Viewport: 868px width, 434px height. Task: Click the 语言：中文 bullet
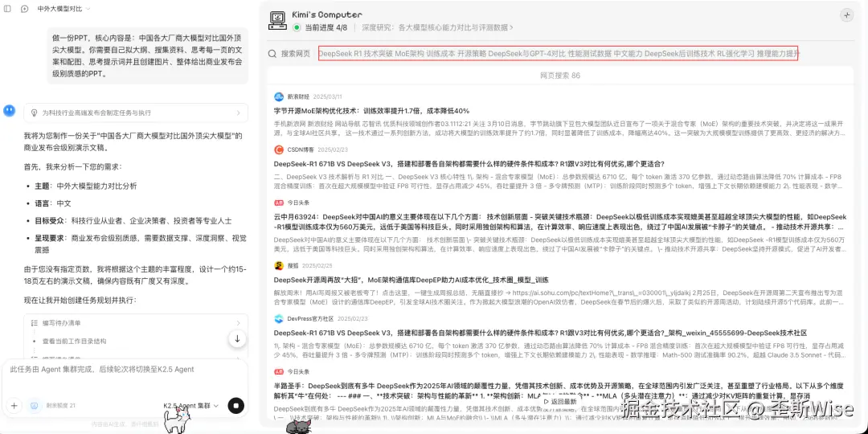[52, 203]
